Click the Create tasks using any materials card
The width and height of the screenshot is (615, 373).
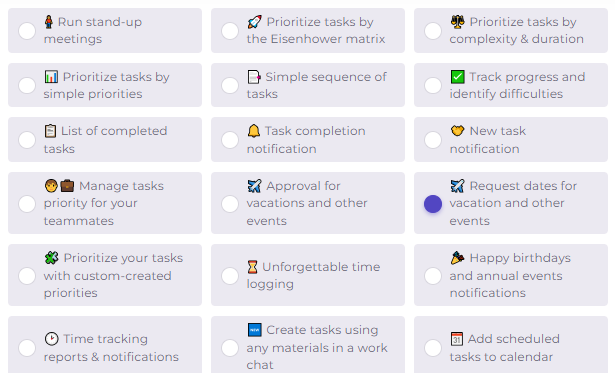[x=308, y=345]
